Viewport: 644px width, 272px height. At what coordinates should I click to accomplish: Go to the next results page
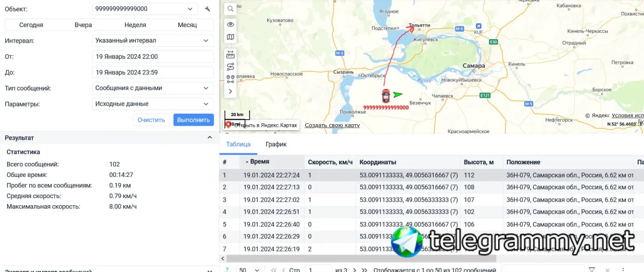pos(355,270)
